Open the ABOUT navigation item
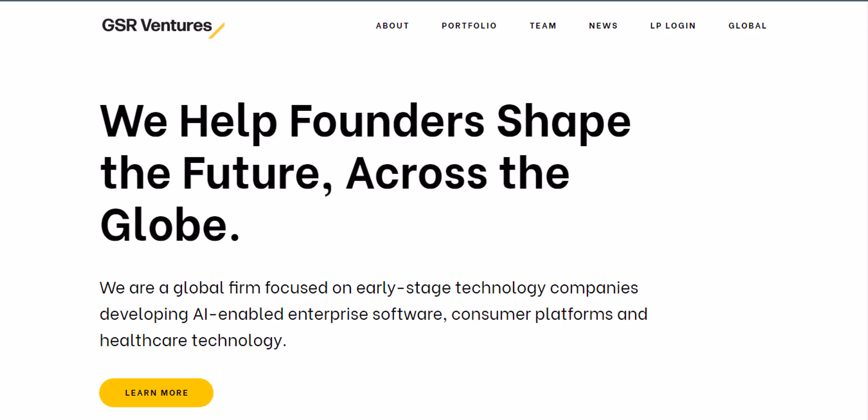This screenshot has height=420, width=868. [392, 26]
